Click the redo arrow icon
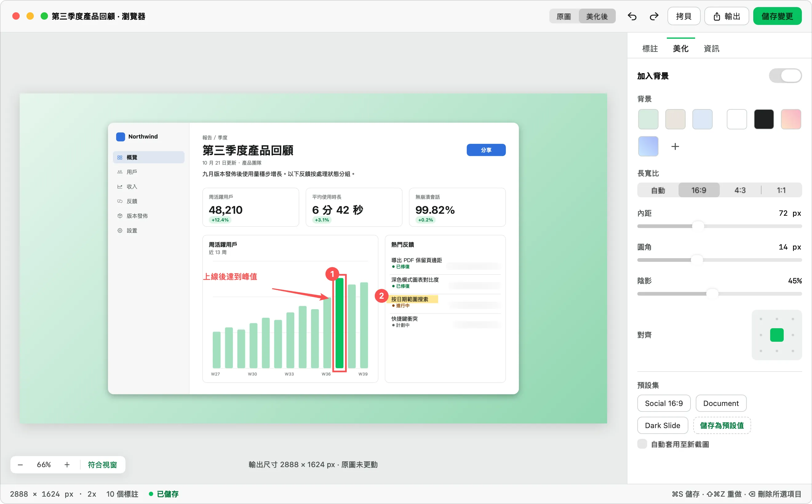Screen dimensions: 812x504 click(654, 16)
